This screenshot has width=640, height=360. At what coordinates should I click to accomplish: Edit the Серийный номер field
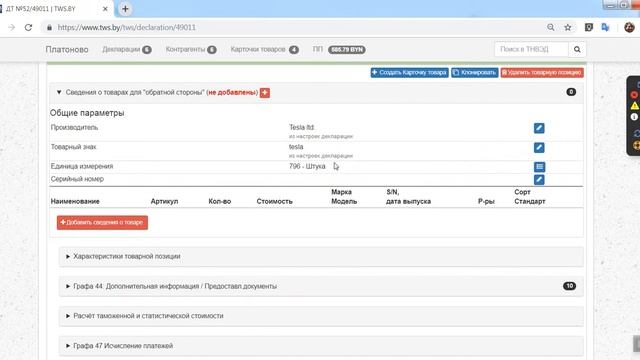coord(539,180)
